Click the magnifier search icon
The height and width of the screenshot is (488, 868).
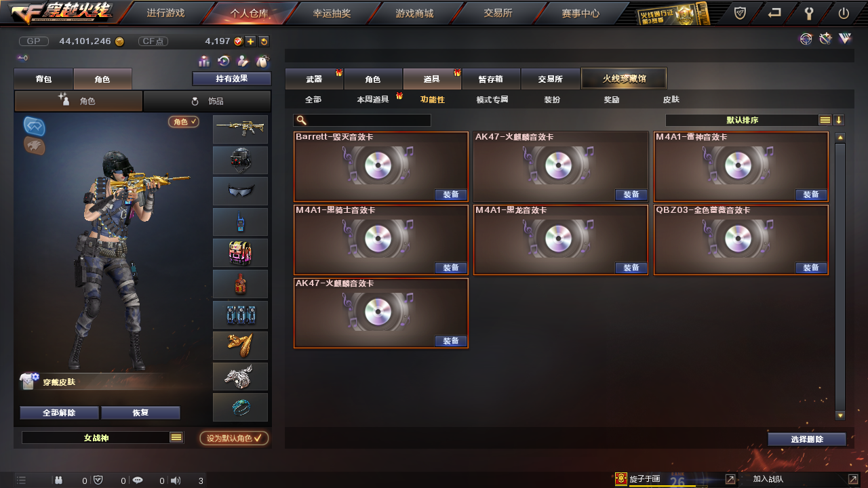302,120
